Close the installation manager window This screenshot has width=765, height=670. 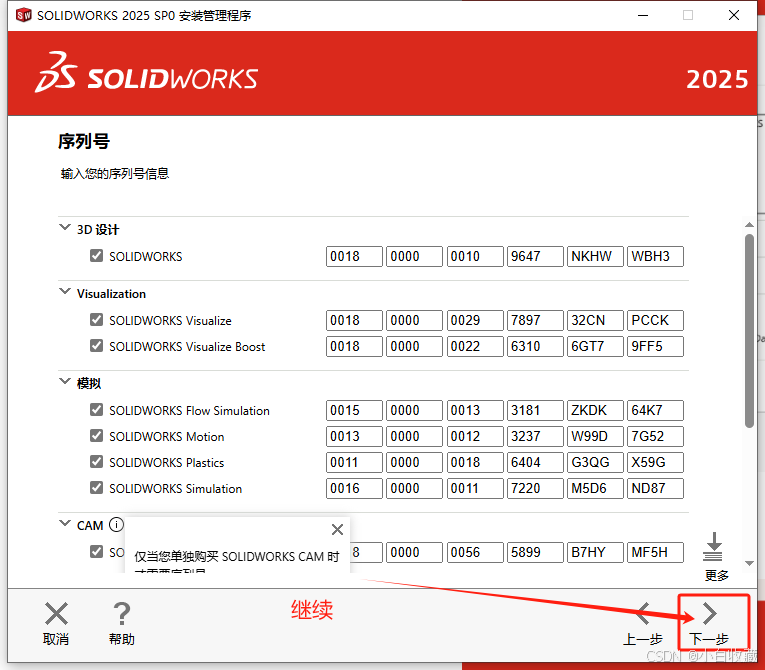coord(734,16)
